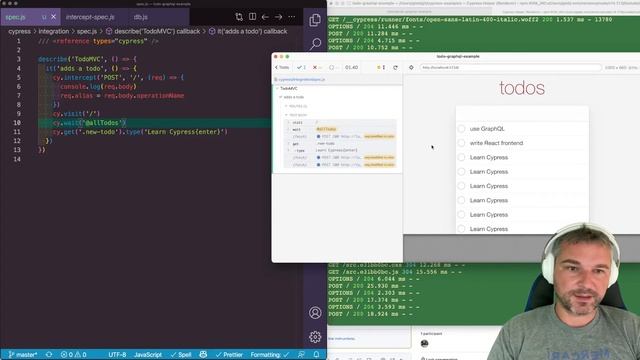Select the wait @allTodos command
Viewport: 640px width, 360px height.
coord(340,129)
